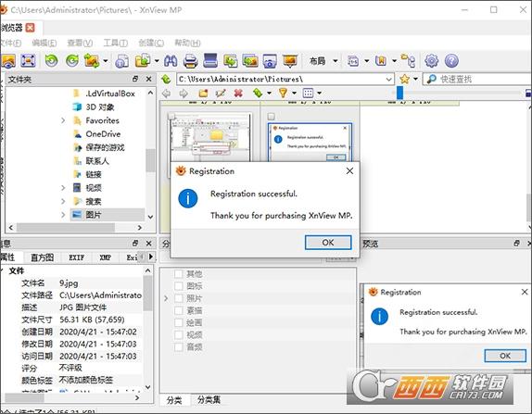
Task: Expand the 图片 folder node
Action: point(63,215)
